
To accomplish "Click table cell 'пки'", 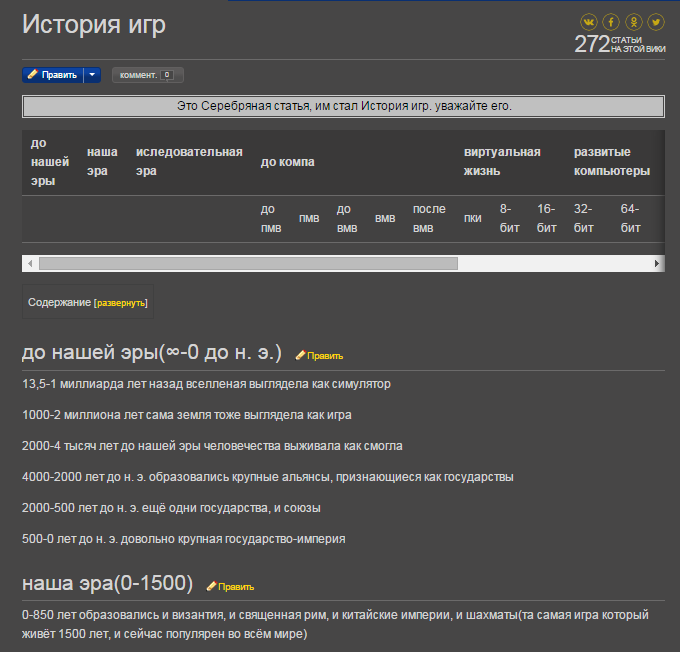I will (473, 219).
